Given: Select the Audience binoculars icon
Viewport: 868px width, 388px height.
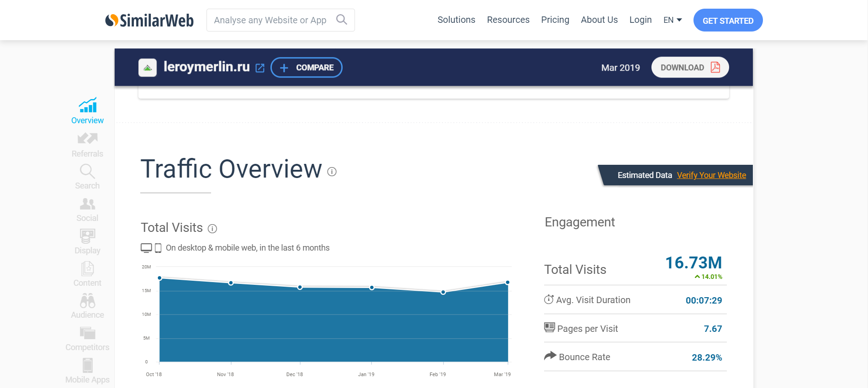Looking at the screenshot, I should coord(87,301).
